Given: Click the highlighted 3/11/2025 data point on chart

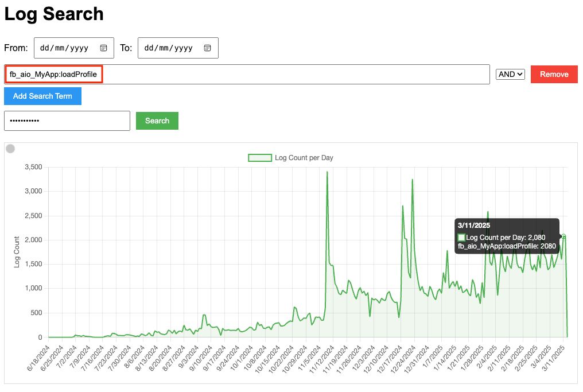Looking at the screenshot, I should (x=563, y=236).
